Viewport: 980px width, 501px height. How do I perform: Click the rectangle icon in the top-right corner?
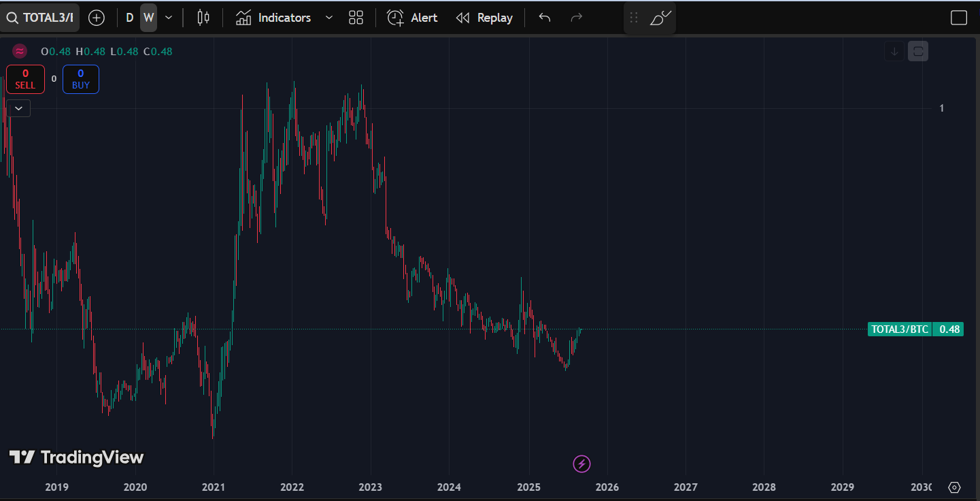[x=959, y=18]
